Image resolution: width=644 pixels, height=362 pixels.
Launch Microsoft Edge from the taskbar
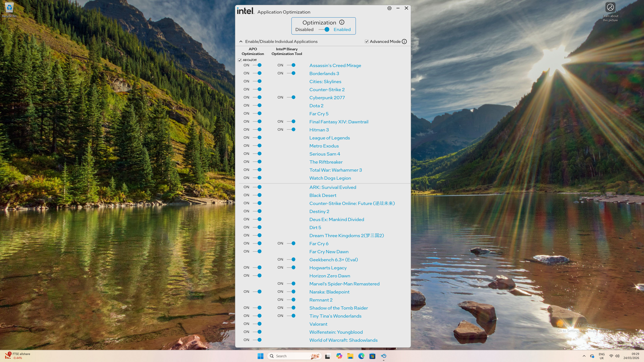point(361,356)
